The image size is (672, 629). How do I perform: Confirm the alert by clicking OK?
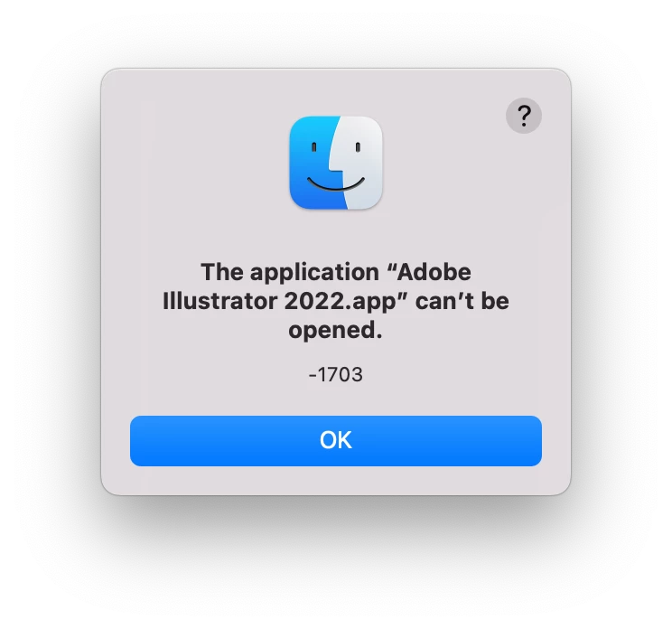[336, 440]
